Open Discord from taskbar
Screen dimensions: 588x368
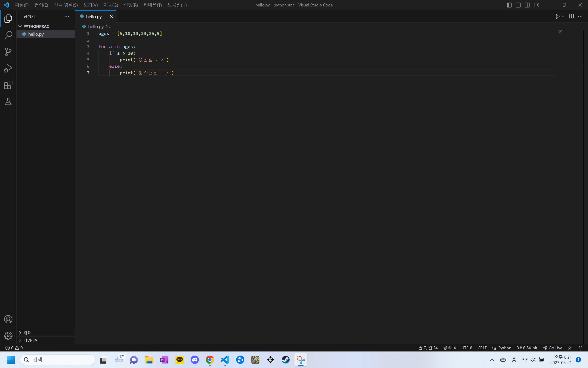click(x=195, y=360)
